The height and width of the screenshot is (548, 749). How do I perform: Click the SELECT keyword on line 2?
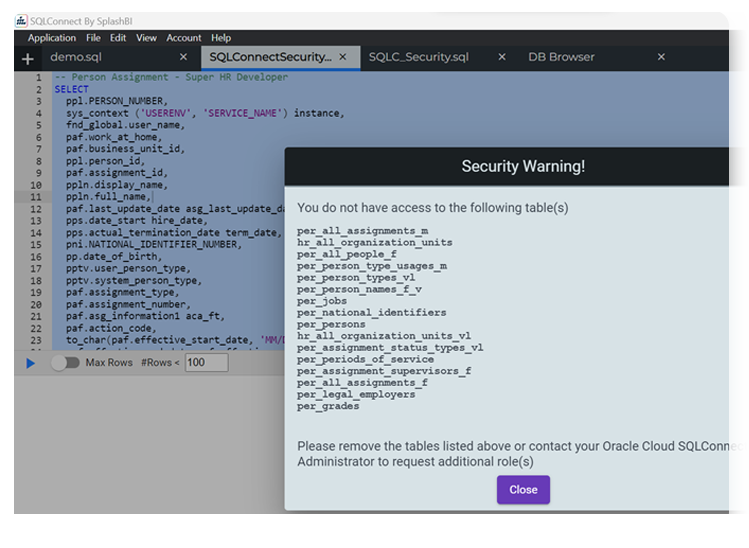(x=72, y=89)
